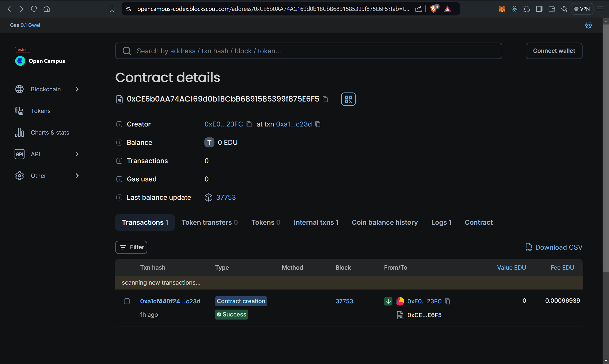Bookmark this page
This screenshot has height=364, width=609.
(x=112, y=9)
